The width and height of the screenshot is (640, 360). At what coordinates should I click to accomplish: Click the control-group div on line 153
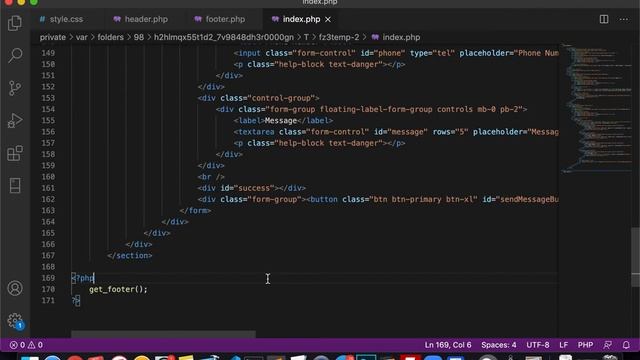click(x=258, y=98)
